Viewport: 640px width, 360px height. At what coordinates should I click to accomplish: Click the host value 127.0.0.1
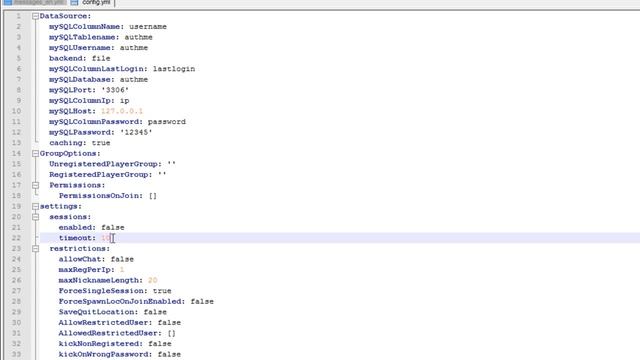pyautogui.click(x=122, y=111)
